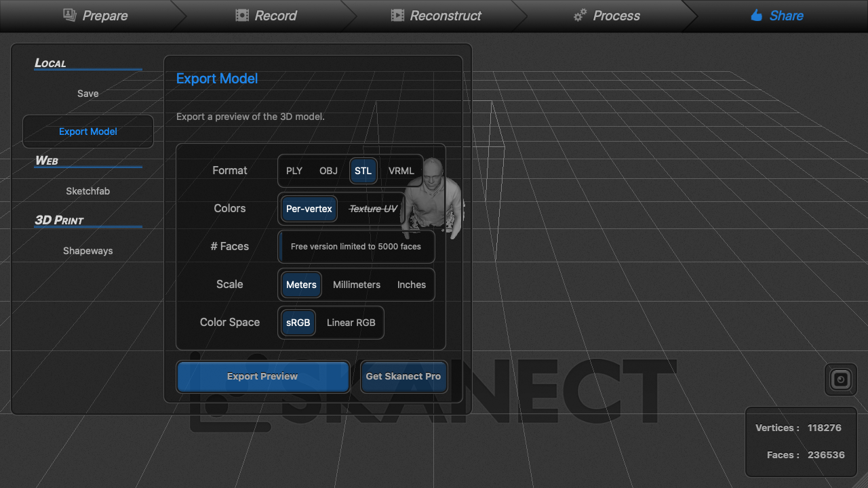Click 'Export a preview of the 3D model' text
868x488 pixels.
(250, 117)
